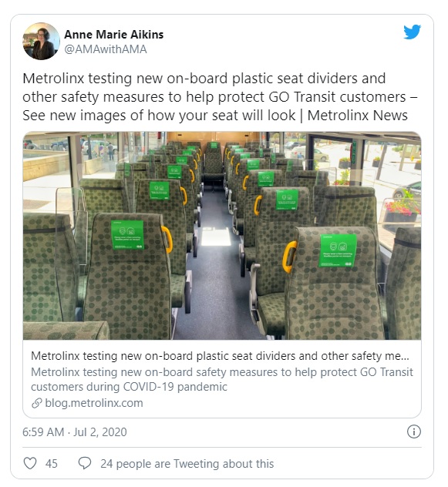The image size is (448, 487).
Task: Click the yellow handle on the front right seat
Action: (289, 257)
